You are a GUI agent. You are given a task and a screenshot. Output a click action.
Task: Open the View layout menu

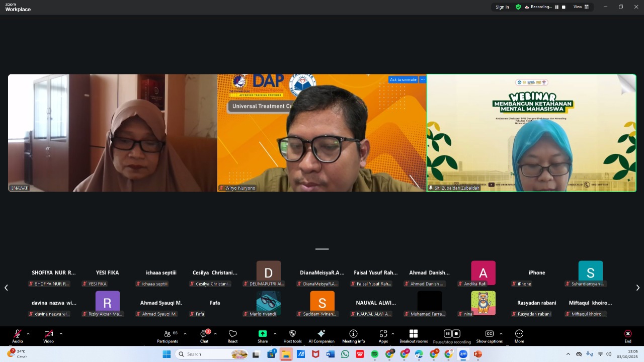point(581,7)
